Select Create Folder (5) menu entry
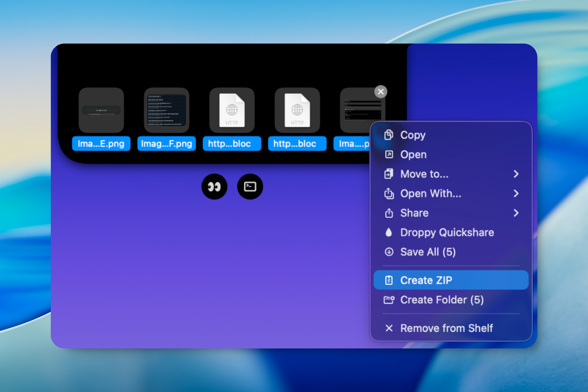Screen dimensions: 588x392 point(442,300)
